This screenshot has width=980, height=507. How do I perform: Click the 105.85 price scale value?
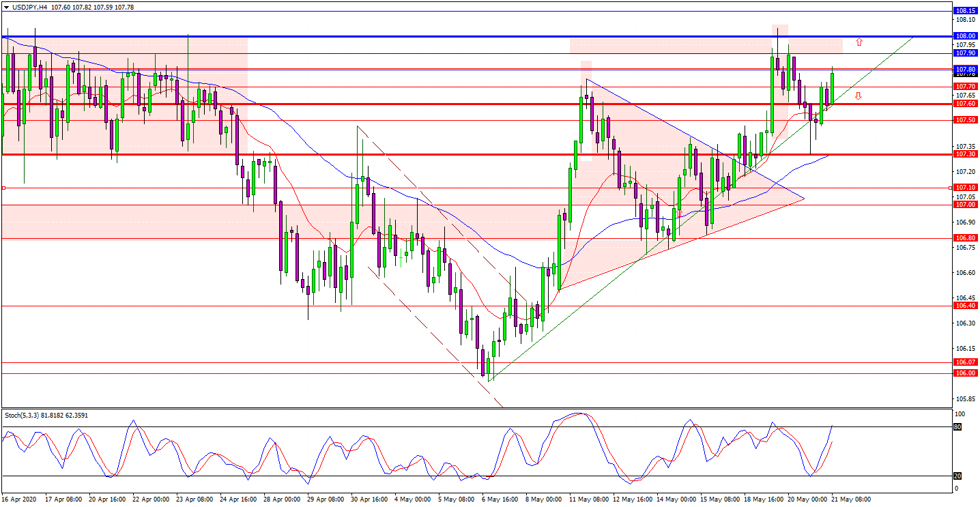pos(966,399)
